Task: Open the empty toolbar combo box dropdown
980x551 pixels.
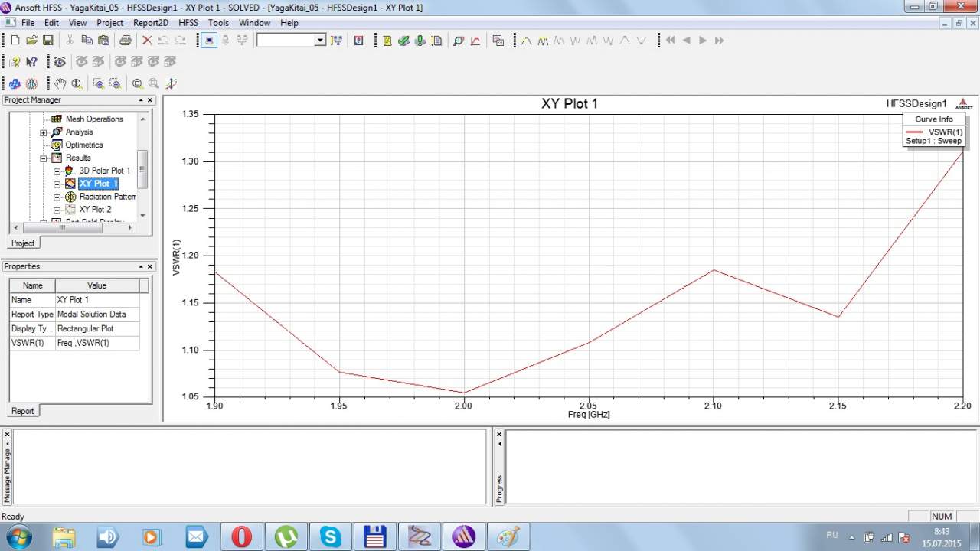Action: pyautogui.click(x=320, y=41)
